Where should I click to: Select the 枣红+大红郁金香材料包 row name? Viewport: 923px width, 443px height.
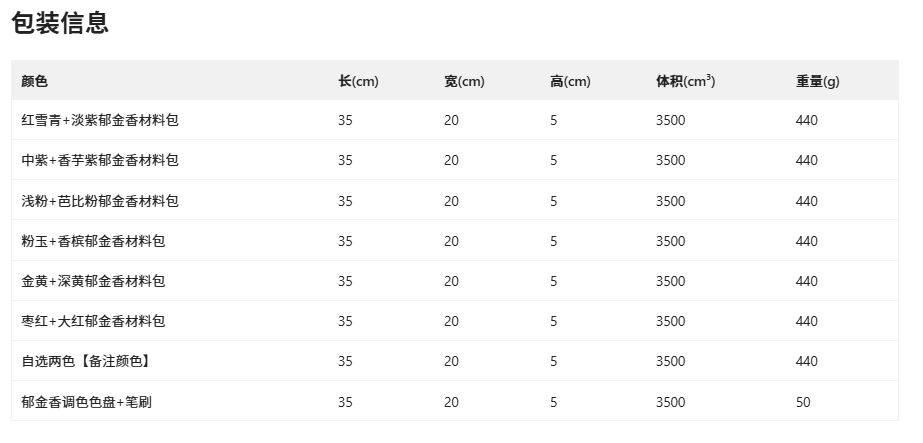tap(93, 321)
